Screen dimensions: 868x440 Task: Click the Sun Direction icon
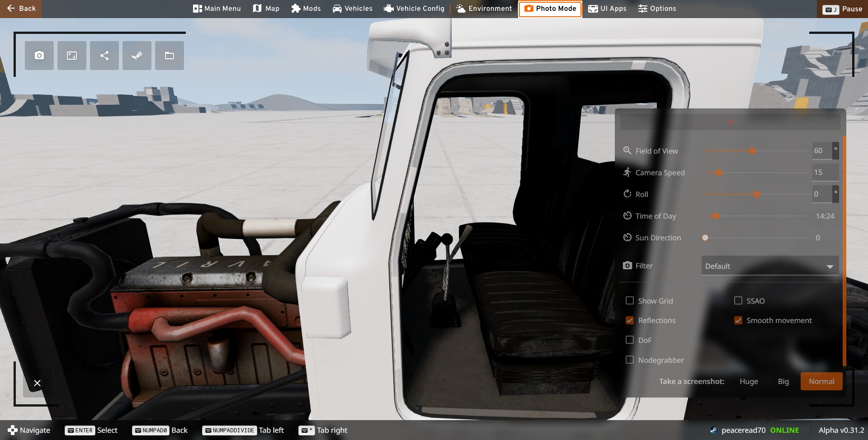627,237
